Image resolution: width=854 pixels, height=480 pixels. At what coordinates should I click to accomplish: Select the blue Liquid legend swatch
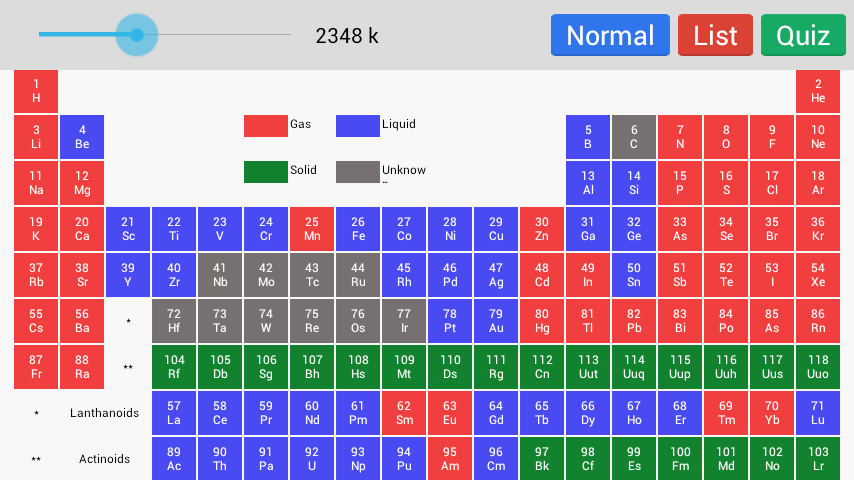point(358,126)
